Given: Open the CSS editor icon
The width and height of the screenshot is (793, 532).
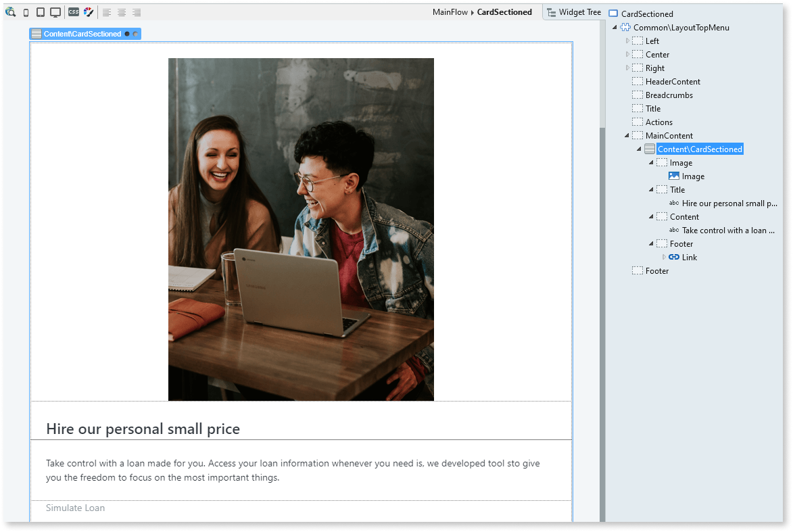Looking at the screenshot, I should click(x=74, y=11).
